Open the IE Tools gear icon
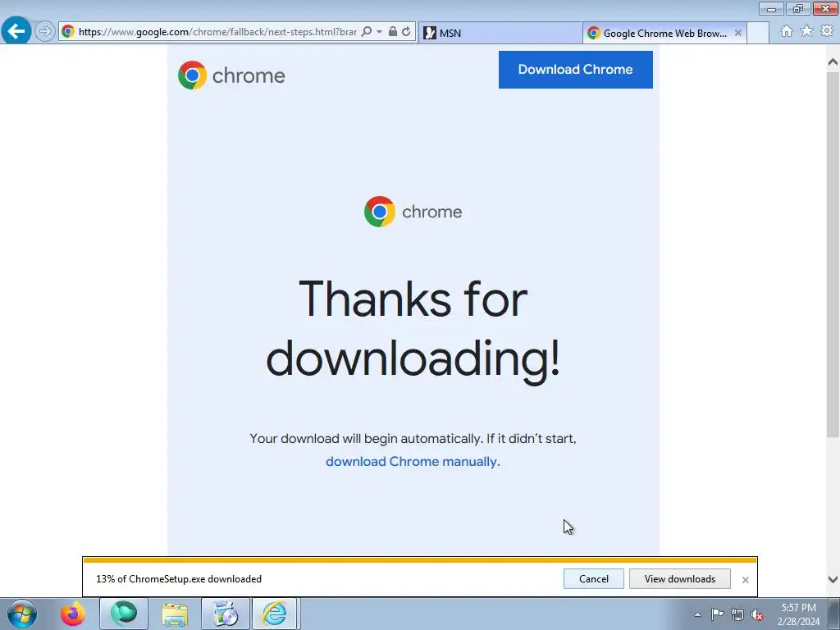Screen dimensions: 840x630 coord(827,31)
